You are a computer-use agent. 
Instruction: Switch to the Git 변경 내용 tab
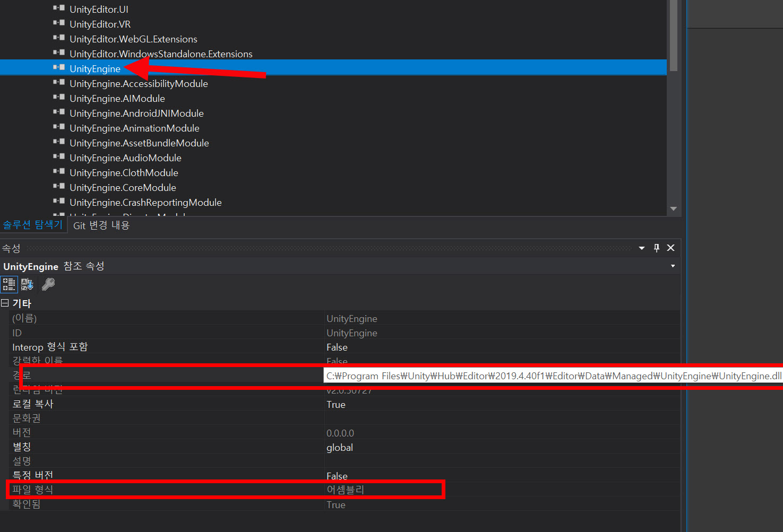coord(101,225)
